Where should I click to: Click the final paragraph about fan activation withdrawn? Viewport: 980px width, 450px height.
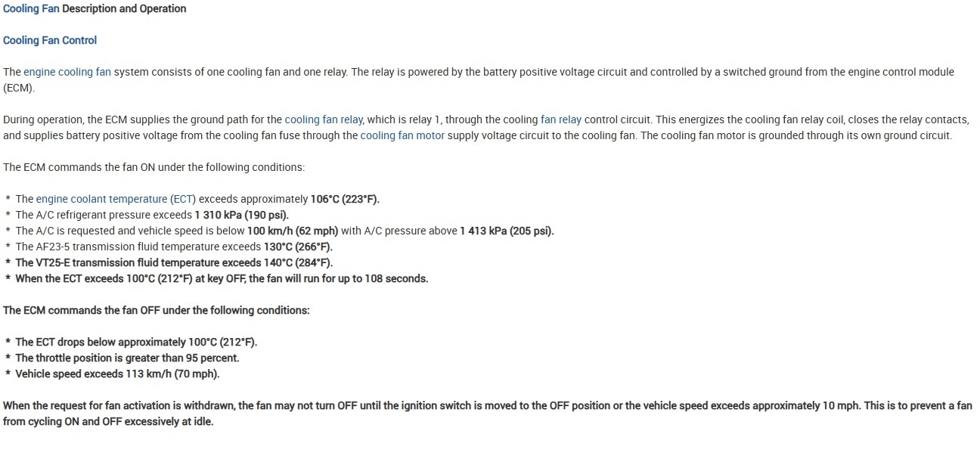coord(487,413)
